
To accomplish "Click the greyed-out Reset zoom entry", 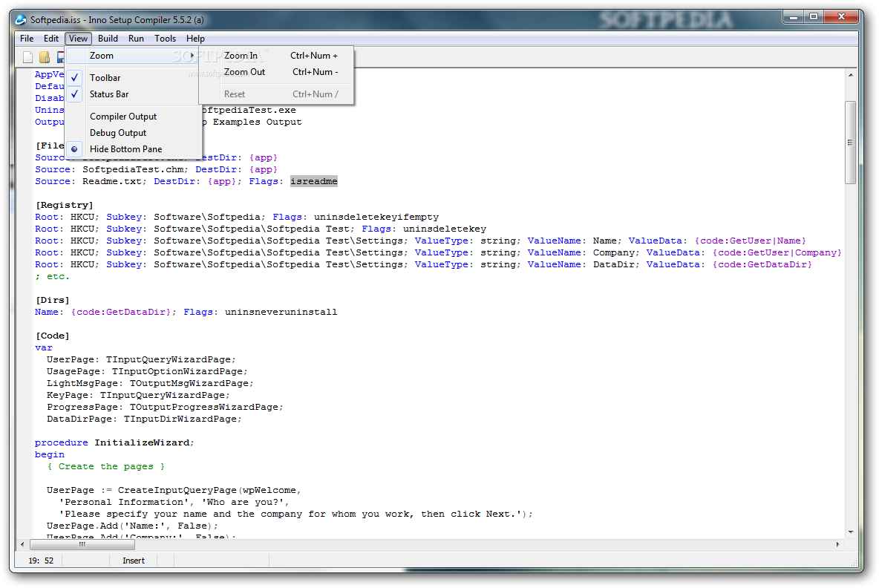I will point(276,94).
